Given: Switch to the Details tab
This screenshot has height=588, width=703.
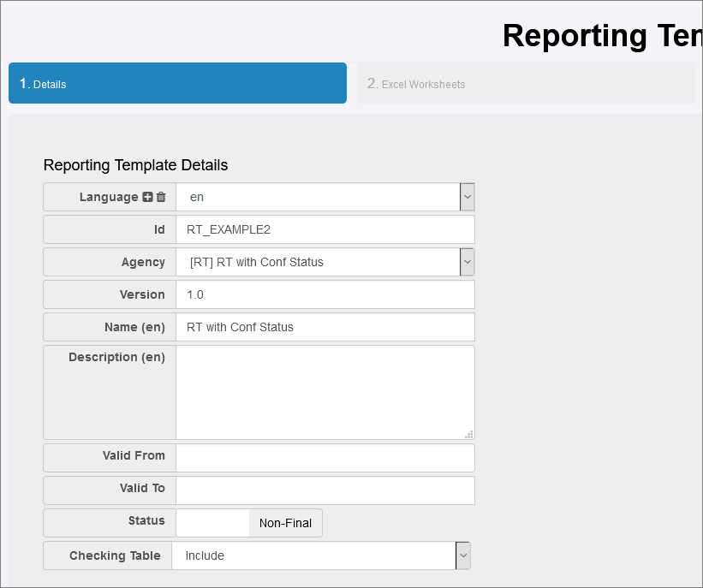Looking at the screenshot, I should click(x=177, y=83).
